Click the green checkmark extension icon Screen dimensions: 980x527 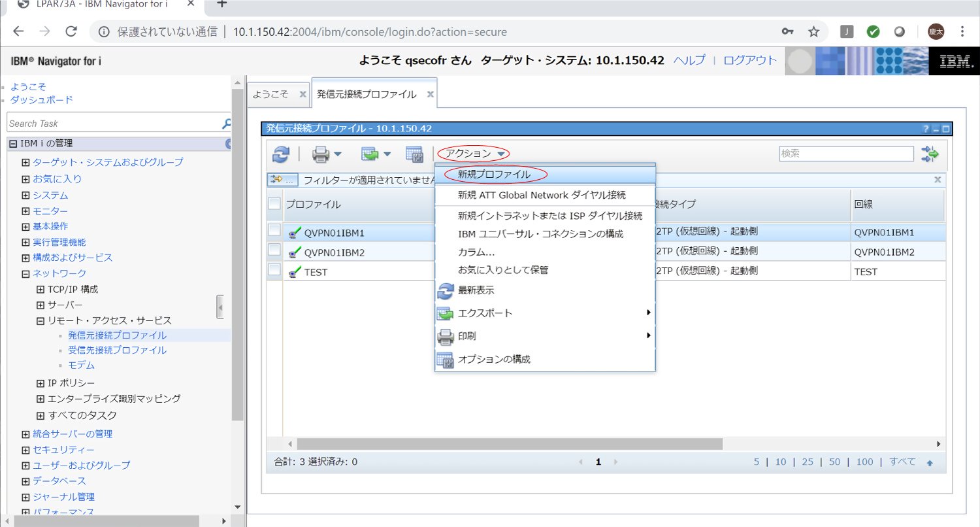tap(873, 31)
